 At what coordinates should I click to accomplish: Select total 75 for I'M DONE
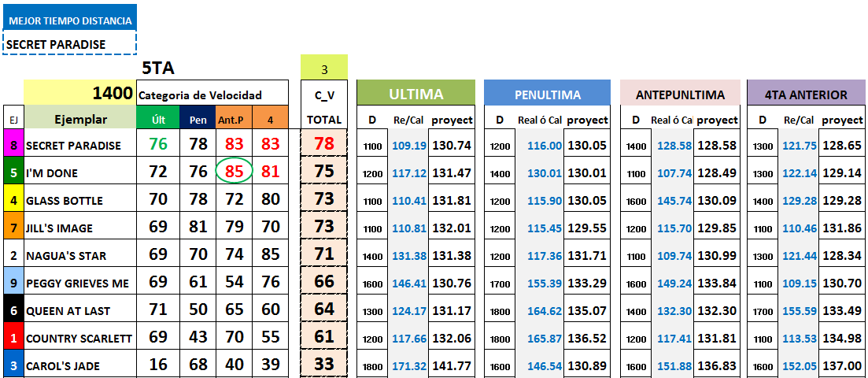click(x=324, y=172)
